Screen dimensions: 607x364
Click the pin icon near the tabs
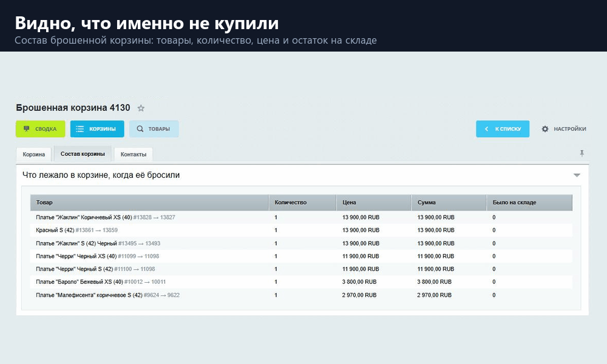(x=582, y=153)
